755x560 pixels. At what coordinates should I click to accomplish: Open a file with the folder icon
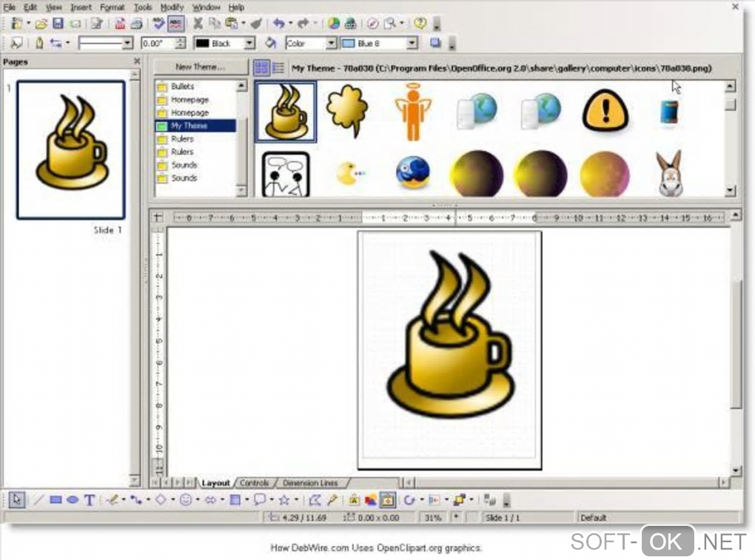(x=41, y=23)
